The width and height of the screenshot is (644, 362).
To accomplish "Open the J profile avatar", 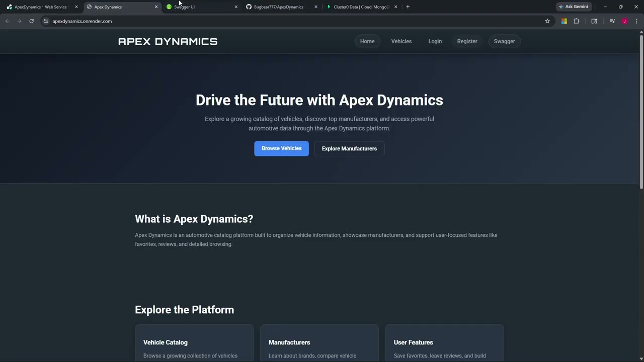I will pyautogui.click(x=624, y=21).
